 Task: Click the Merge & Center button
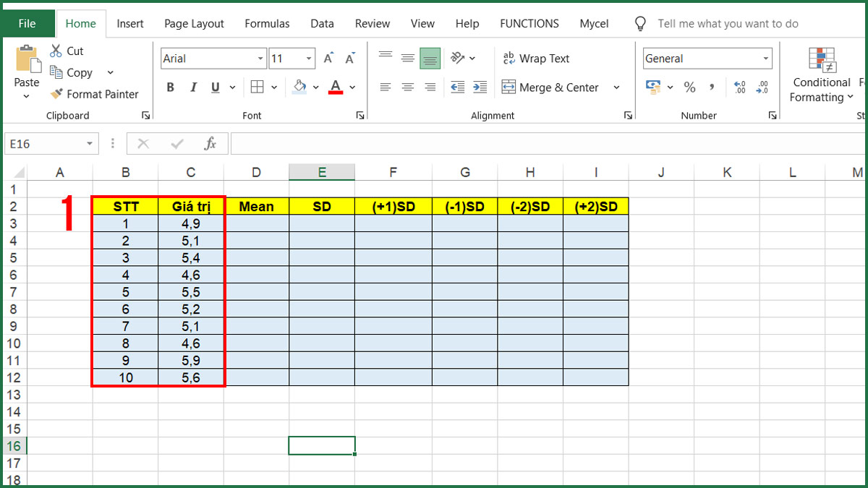(x=557, y=87)
